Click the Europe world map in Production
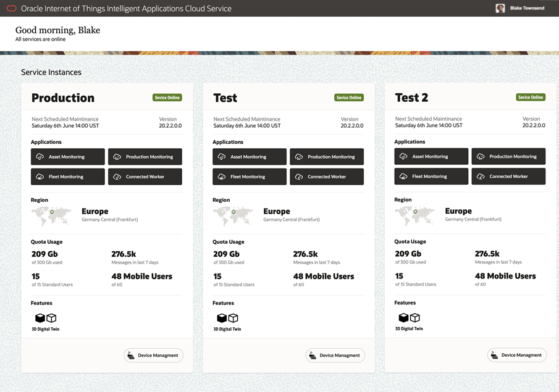 pyautogui.click(x=52, y=215)
